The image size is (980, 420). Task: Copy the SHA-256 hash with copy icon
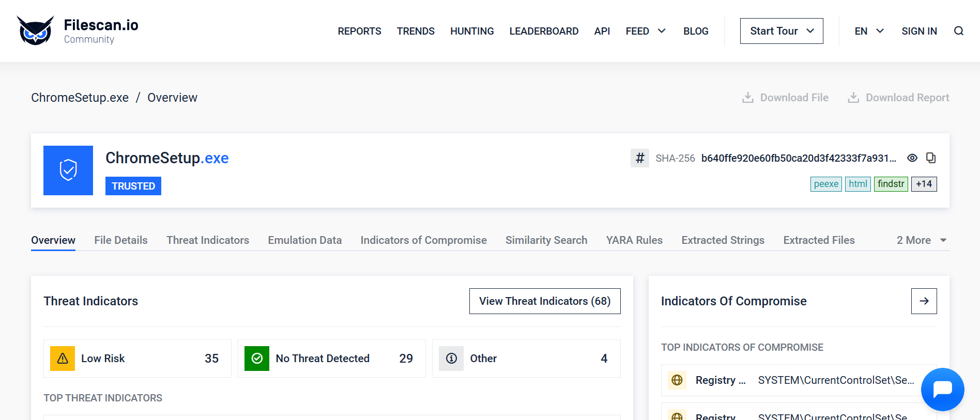click(930, 158)
